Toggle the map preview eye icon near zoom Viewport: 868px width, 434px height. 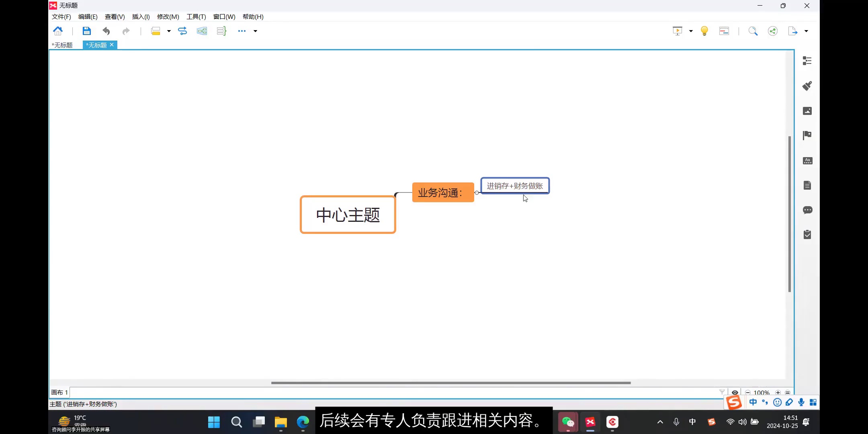[x=735, y=392]
